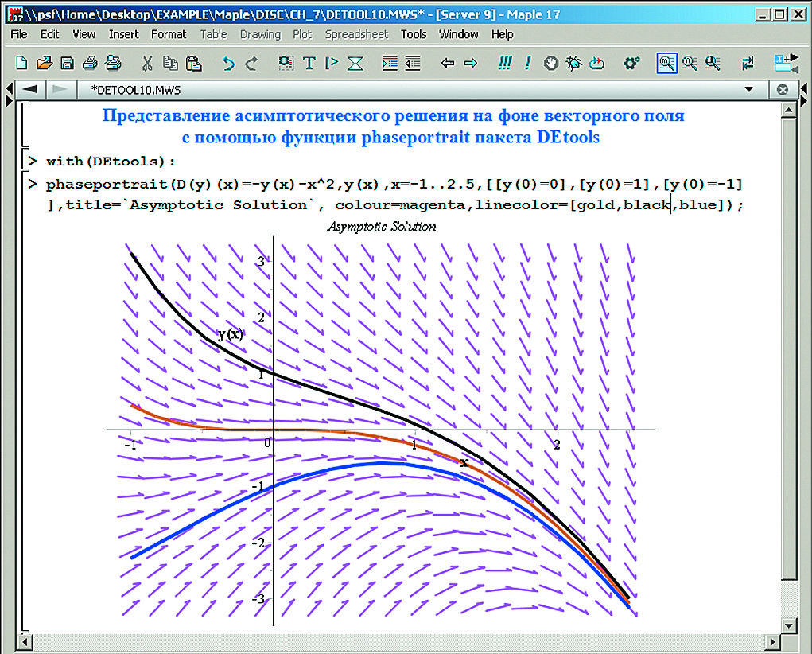
Task: Click the back arrow tab navigation button
Action: (x=32, y=89)
